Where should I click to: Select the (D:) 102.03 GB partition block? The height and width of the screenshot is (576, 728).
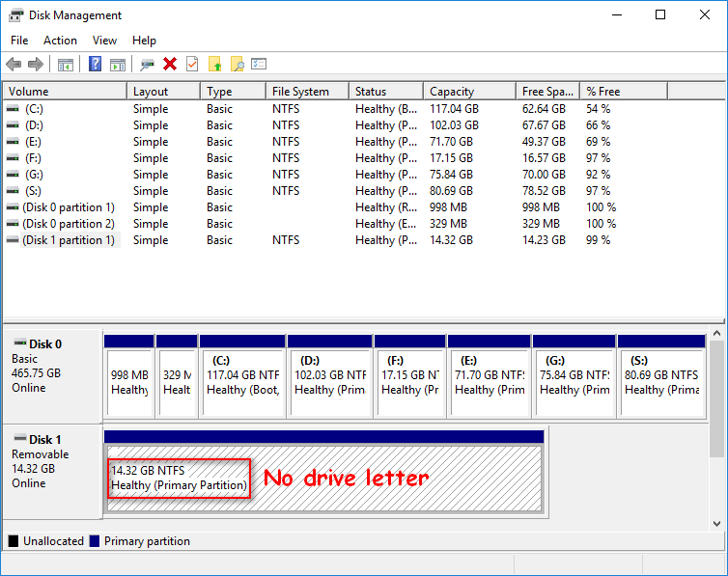(329, 382)
